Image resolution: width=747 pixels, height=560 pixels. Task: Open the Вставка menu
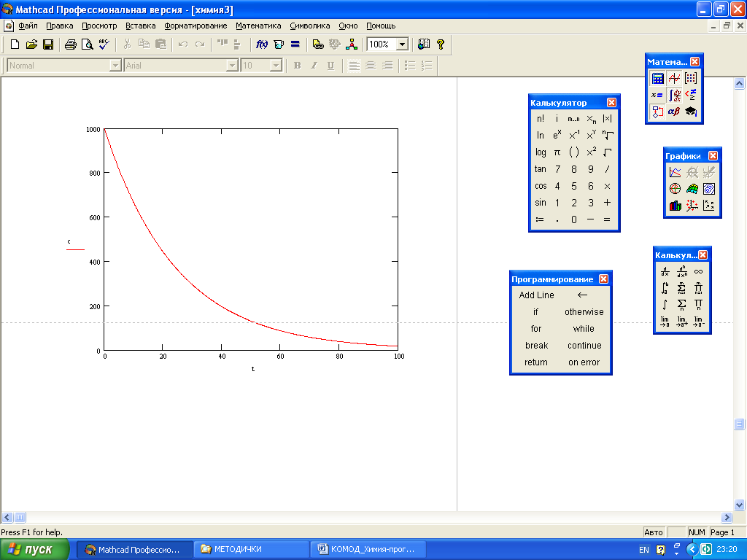(x=140, y=26)
